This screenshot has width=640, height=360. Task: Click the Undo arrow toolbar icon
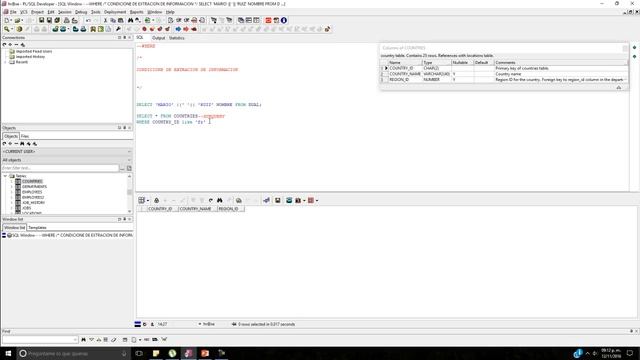click(x=89, y=20)
